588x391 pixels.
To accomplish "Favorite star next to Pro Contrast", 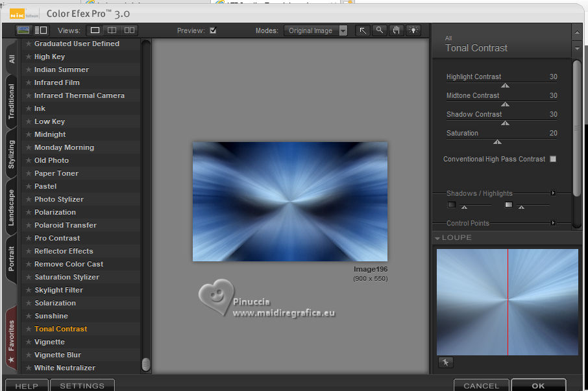I will pos(29,238).
